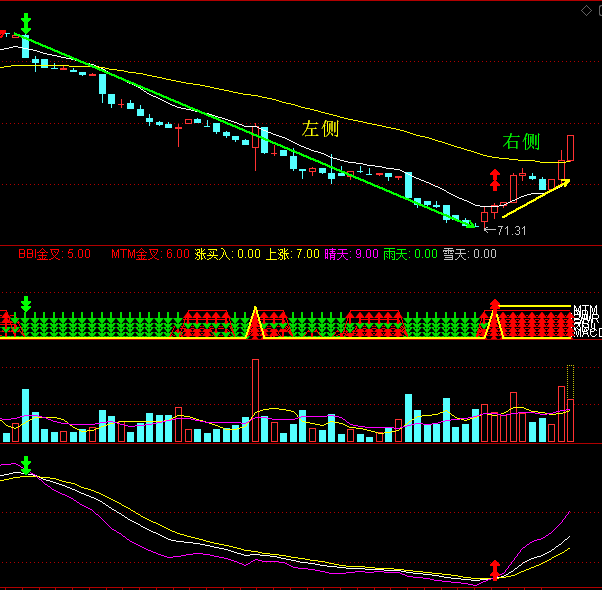The image size is (602, 590).
Task: Click the diamond icon at chart top-right
Action: 586,11
